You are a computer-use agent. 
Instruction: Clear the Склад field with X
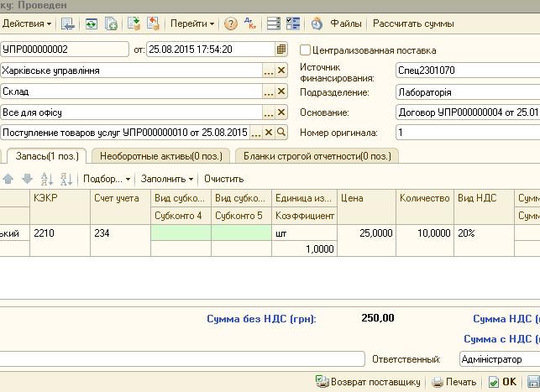tap(281, 91)
